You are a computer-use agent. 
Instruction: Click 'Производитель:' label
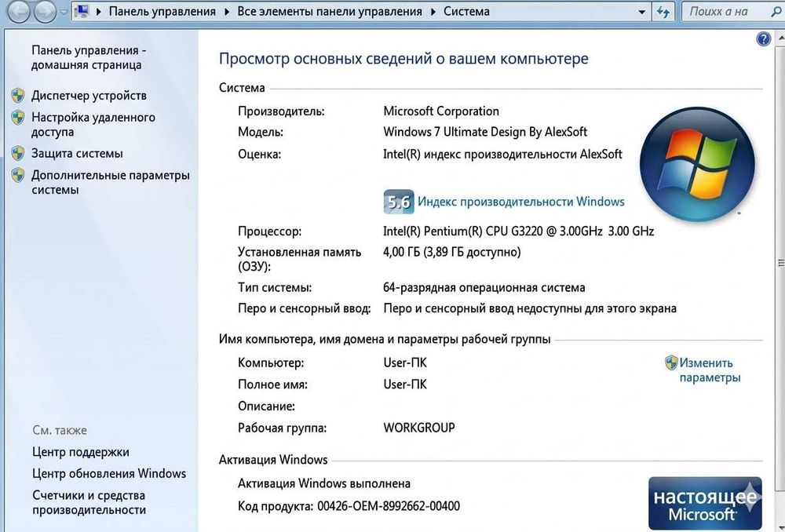pyautogui.click(x=281, y=111)
